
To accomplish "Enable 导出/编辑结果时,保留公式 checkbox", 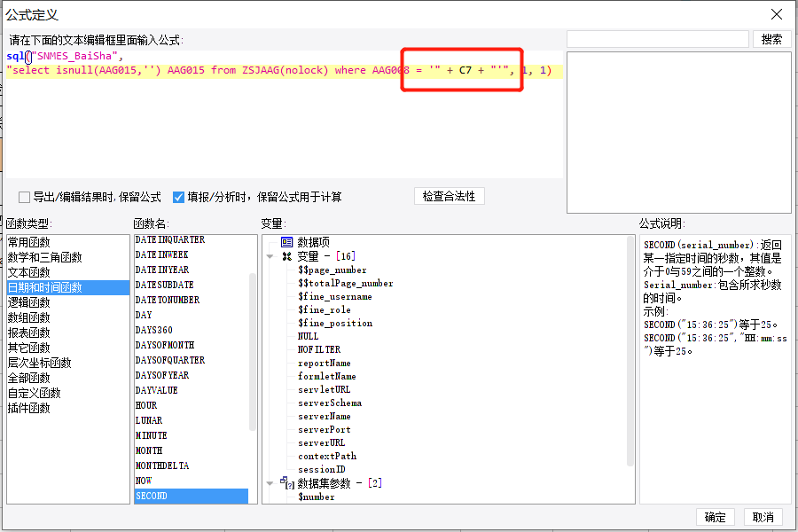I will pos(24,197).
